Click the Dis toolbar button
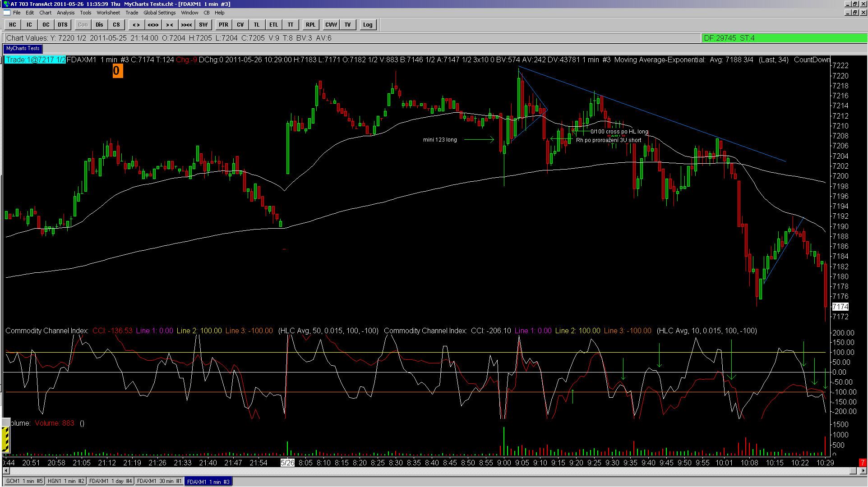This screenshot has height=487, width=868. [99, 25]
